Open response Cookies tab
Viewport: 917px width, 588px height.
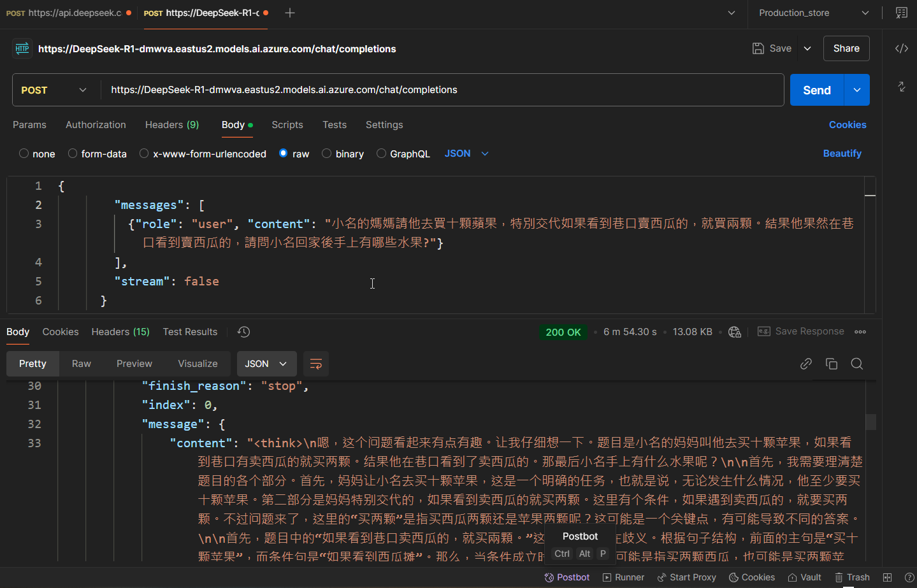[61, 332]
